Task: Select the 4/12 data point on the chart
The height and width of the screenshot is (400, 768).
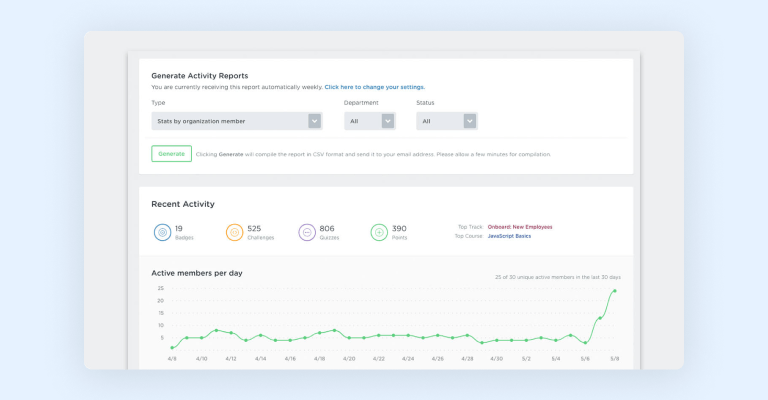Action: pyautogui.click(x=231, y=333)
